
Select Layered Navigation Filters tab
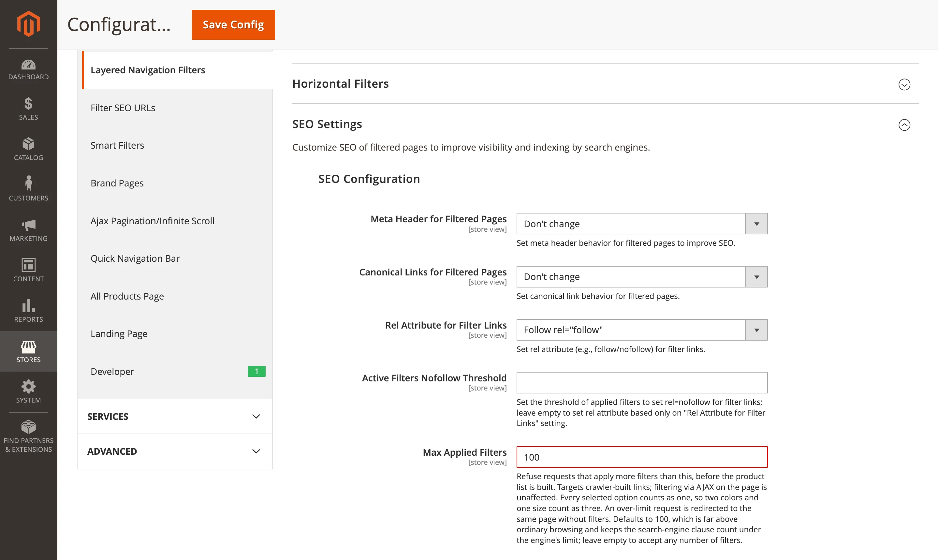pos(177,70)
